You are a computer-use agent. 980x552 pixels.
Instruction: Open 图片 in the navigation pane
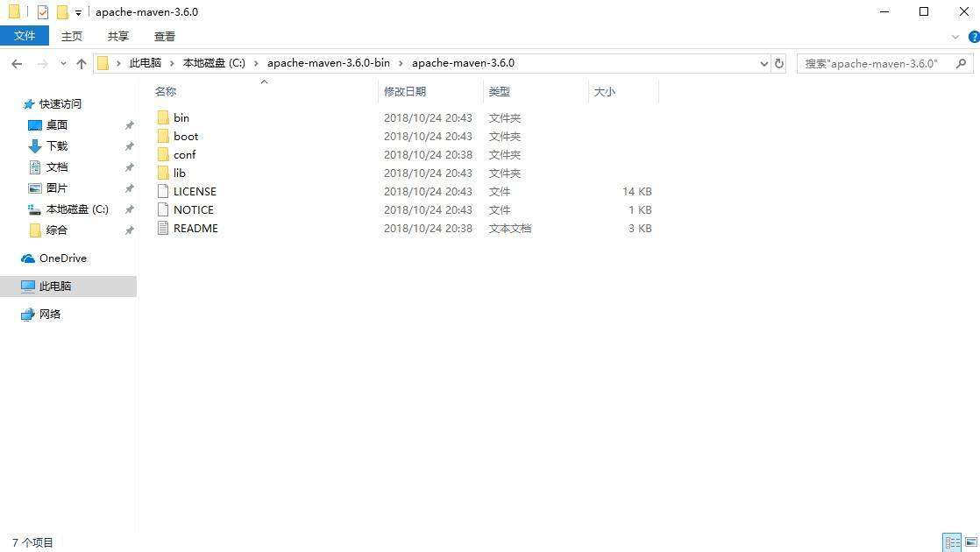(57, 188)
